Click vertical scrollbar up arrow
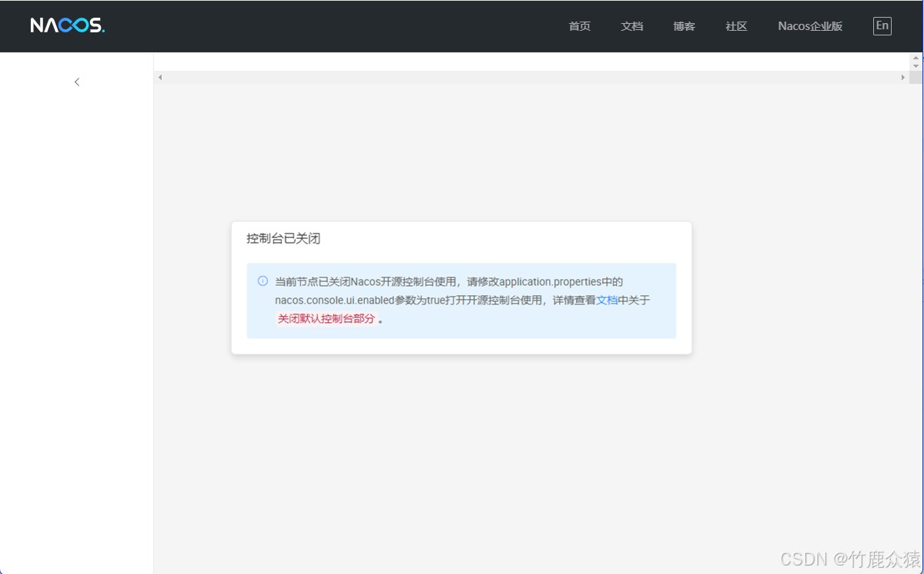The image size is (924, 574). click(x=916, y=57)
